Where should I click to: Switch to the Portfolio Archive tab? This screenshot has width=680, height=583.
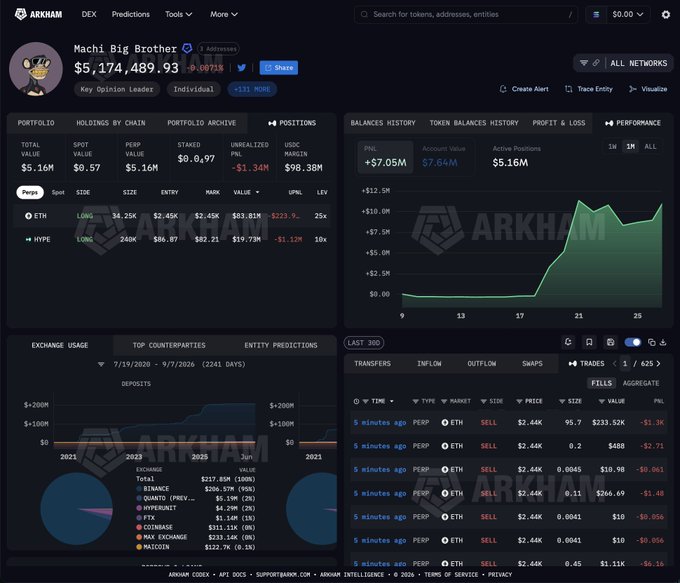pyautogui.click(x=202, y=123)
